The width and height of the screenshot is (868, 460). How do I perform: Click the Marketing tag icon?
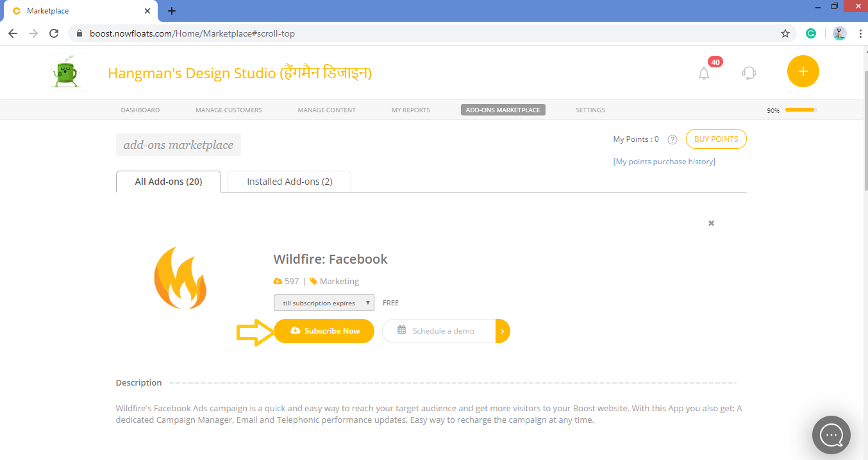[x=313, y=281]
